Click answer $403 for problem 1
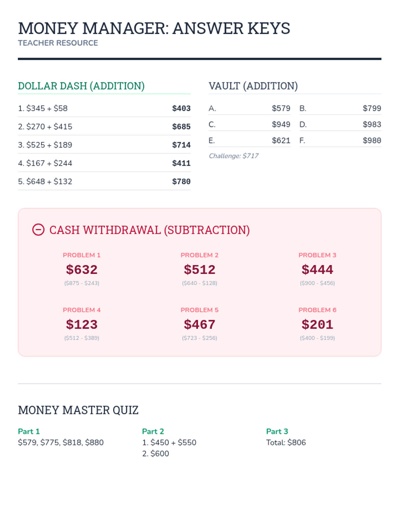 (x=181, y=108)
